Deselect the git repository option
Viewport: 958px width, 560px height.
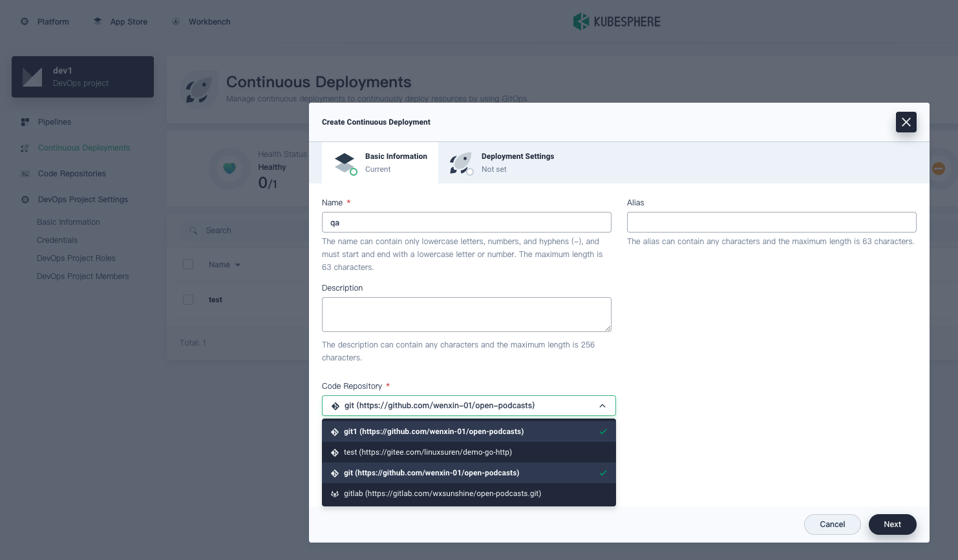click(432, 473)
